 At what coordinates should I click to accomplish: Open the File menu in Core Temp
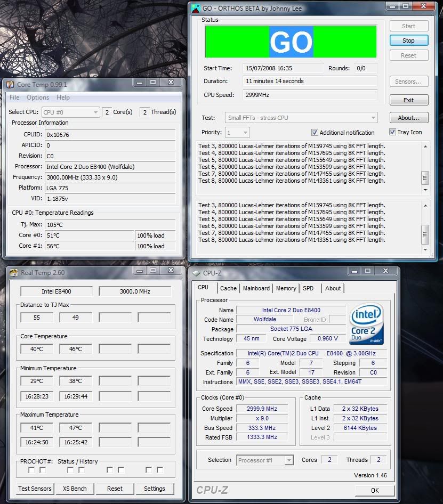[14, 97]
